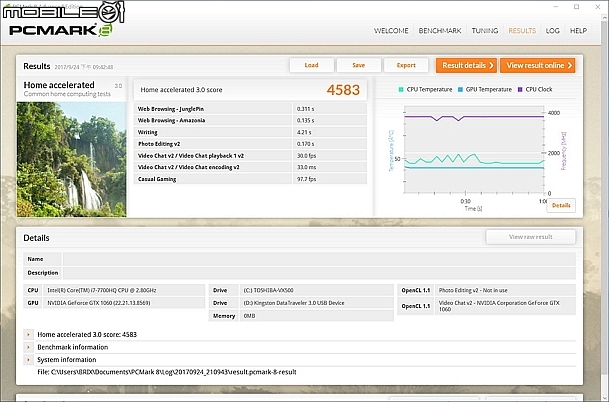The image size is (609, 402).
Task: Click Kingston DataTraveler drive value
Action: pos(294,303)
